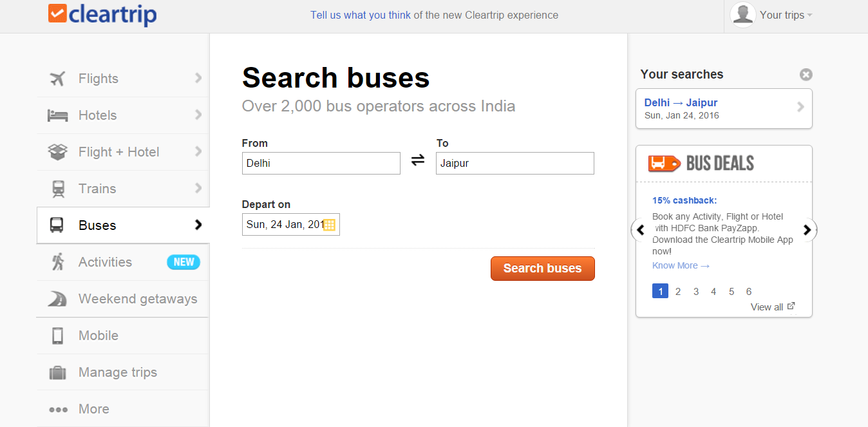Show next bus deal with right arrow
The image size is (868, 427).
(807, 230)
